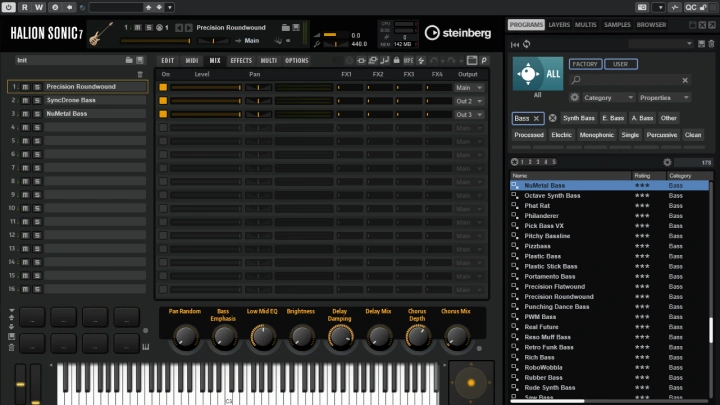Image resolution: width=720 pixels, height=405 pixels.
Task: Open Output dropdown showing Out 2
Action: (469, 101)
